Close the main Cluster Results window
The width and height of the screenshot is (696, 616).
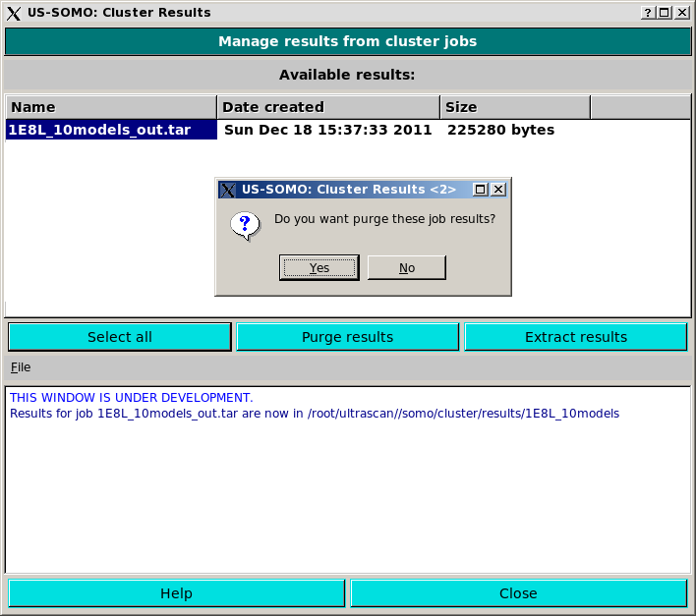pos(682,13)
